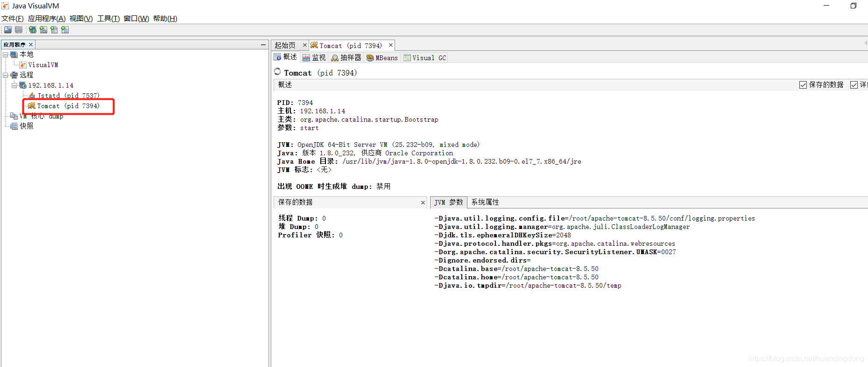The height and width of the screenshot is (367, 868).
Task: Collapse the 远程 tree node
Action: 5,75
